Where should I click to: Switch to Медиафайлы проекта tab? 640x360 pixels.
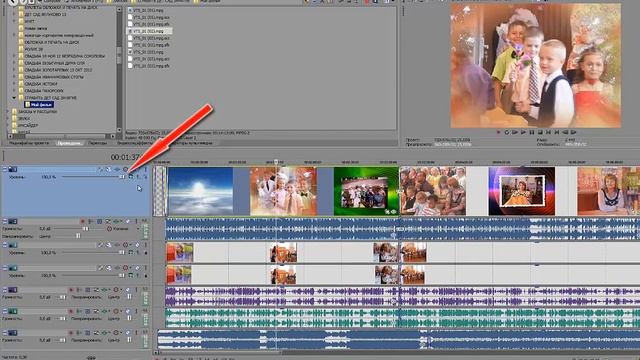click(x=29, y=143)
